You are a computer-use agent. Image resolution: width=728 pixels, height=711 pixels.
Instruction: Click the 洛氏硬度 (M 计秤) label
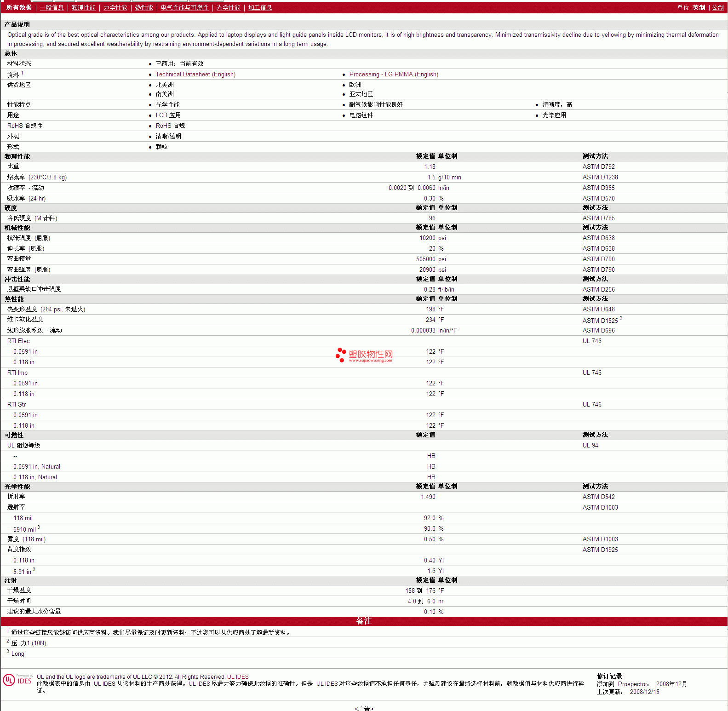pyautogui.click(x=32, y=218)
